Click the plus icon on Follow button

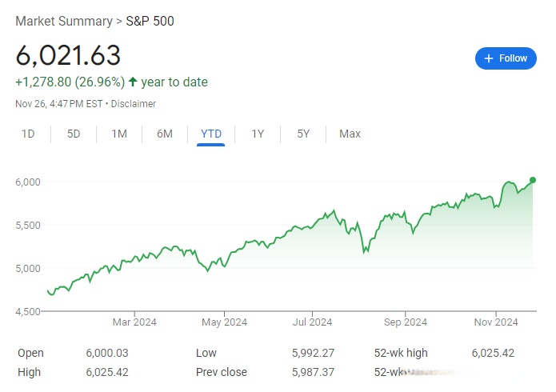coord(489,58)
